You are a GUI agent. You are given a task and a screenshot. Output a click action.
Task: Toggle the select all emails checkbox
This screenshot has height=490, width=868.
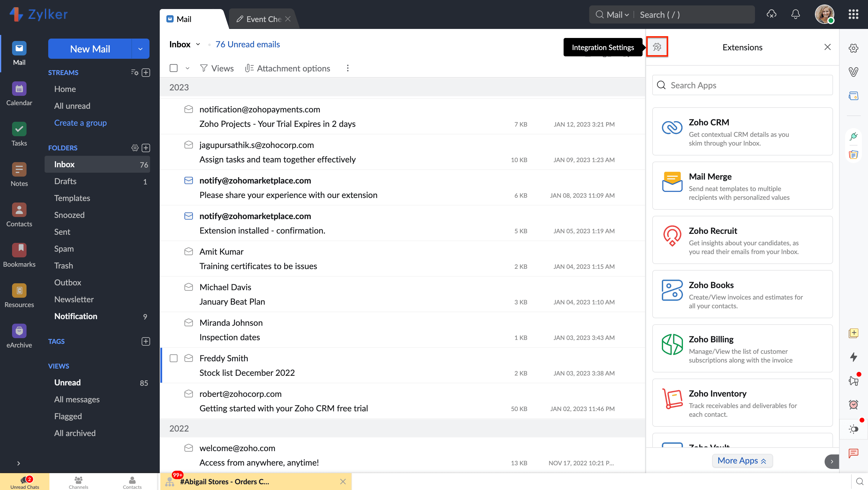[174, 68]
